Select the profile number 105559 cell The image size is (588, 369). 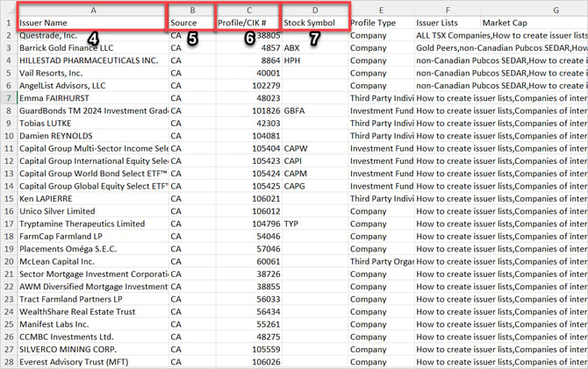tap(248, 349)
